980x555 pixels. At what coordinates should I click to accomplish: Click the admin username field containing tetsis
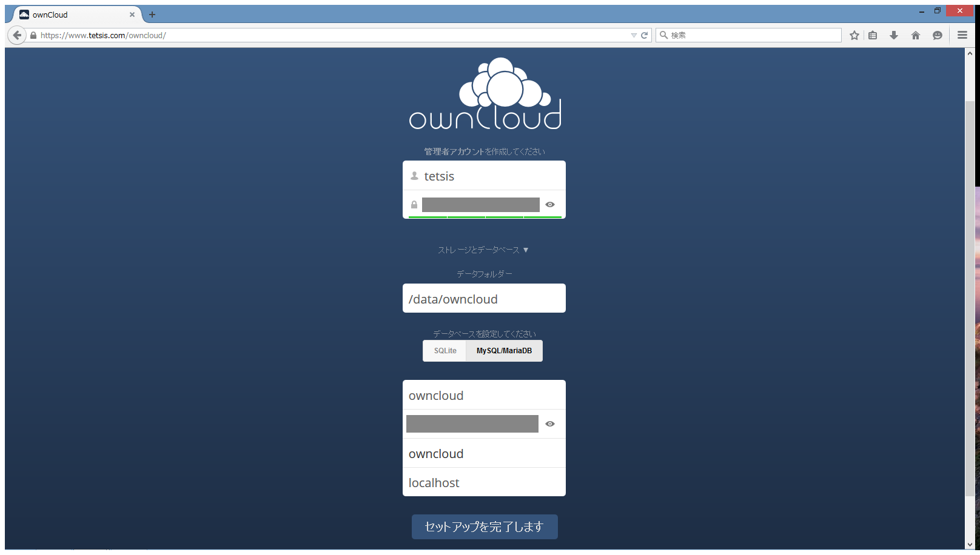[491, 176]
